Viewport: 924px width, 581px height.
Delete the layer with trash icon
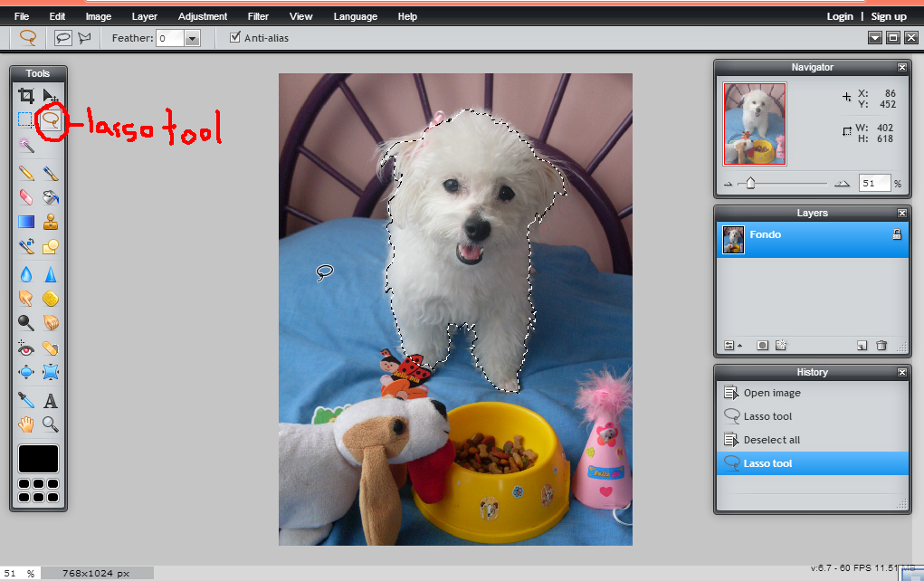881,346
